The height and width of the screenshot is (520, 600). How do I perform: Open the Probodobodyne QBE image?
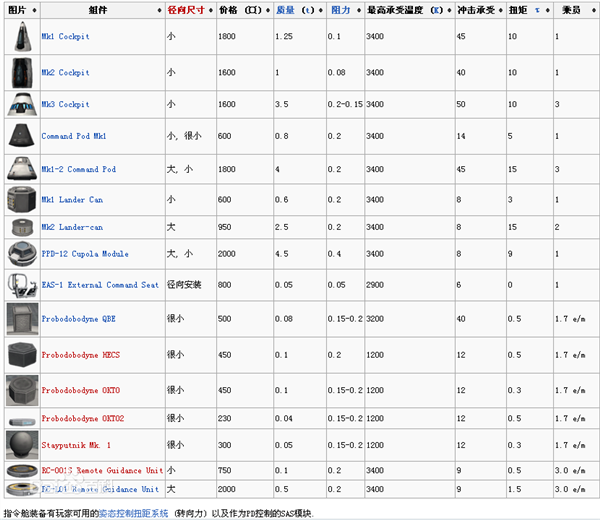[22, 319]
